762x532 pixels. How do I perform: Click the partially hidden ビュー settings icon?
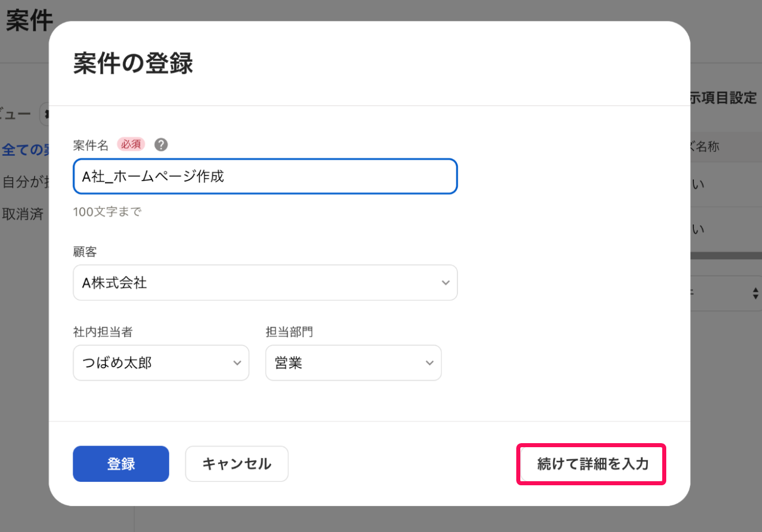[44, 114]
